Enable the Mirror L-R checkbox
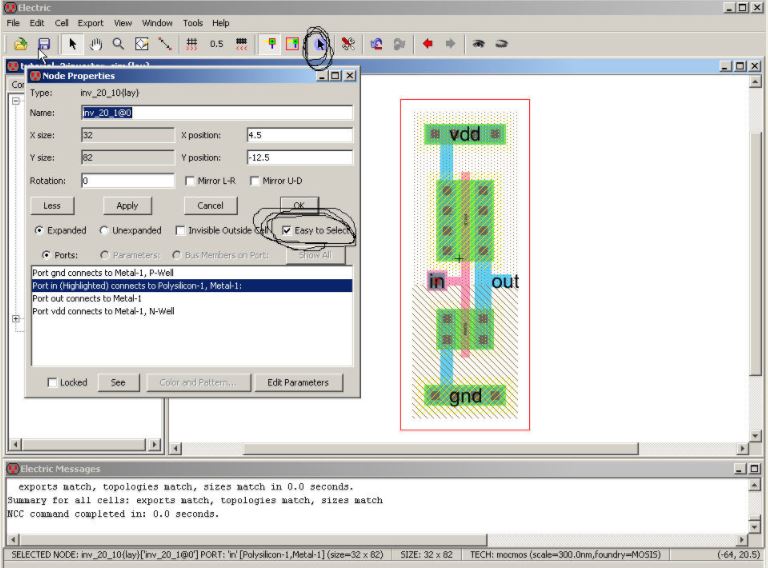 pos(191,181)
